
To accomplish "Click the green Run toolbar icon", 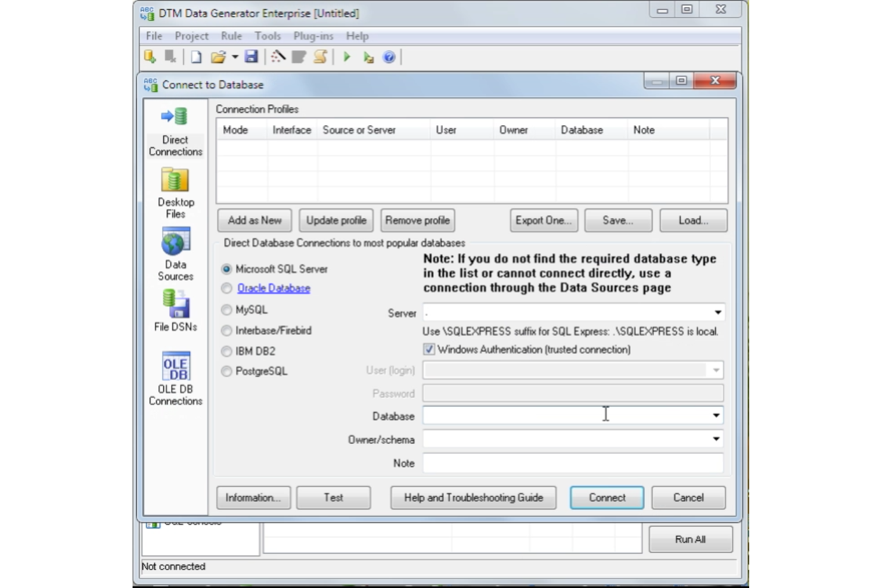I will click(347, 57).
